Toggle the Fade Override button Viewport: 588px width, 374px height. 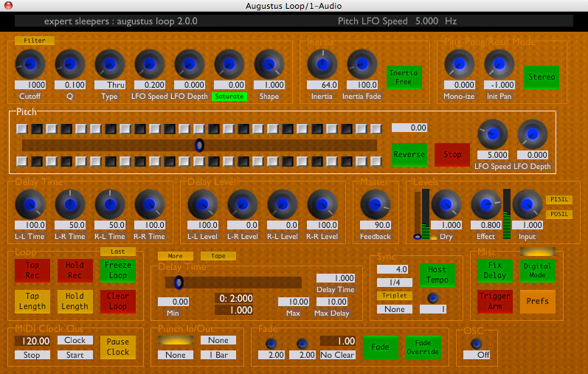(423, 347)
